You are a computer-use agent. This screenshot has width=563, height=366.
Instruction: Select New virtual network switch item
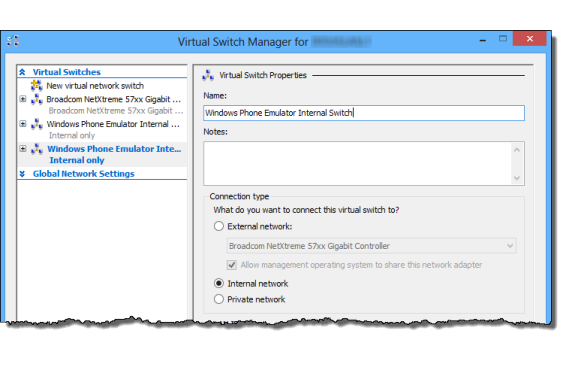[x=95, y=86]
